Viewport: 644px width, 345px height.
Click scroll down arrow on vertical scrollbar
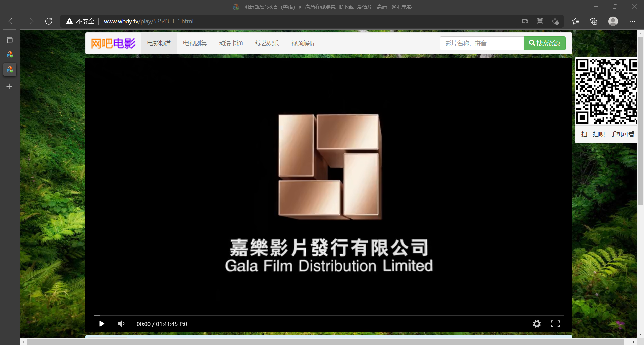click(x=640, y=334)
